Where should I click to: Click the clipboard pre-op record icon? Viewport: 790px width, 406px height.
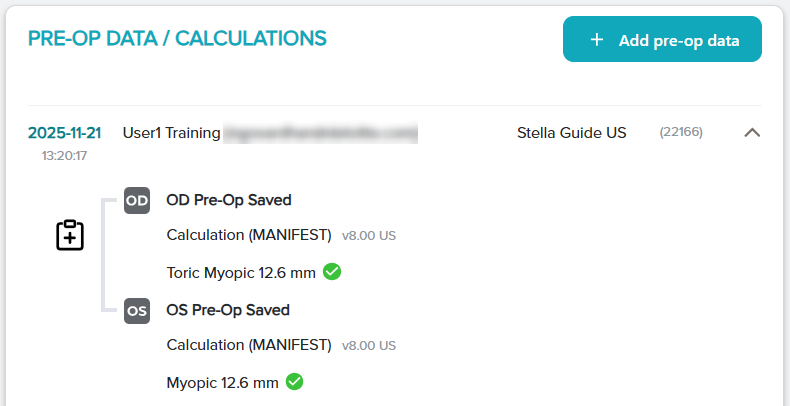(69, 235)
